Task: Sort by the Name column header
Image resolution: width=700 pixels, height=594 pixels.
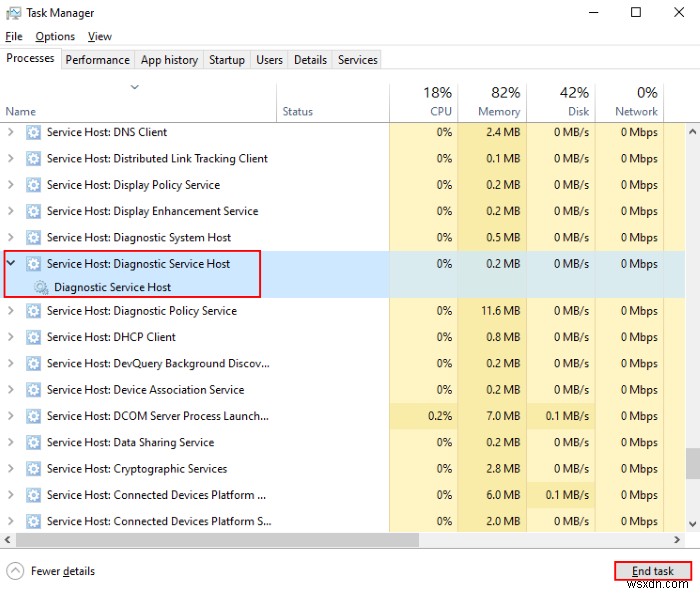Action: point(138,103)
